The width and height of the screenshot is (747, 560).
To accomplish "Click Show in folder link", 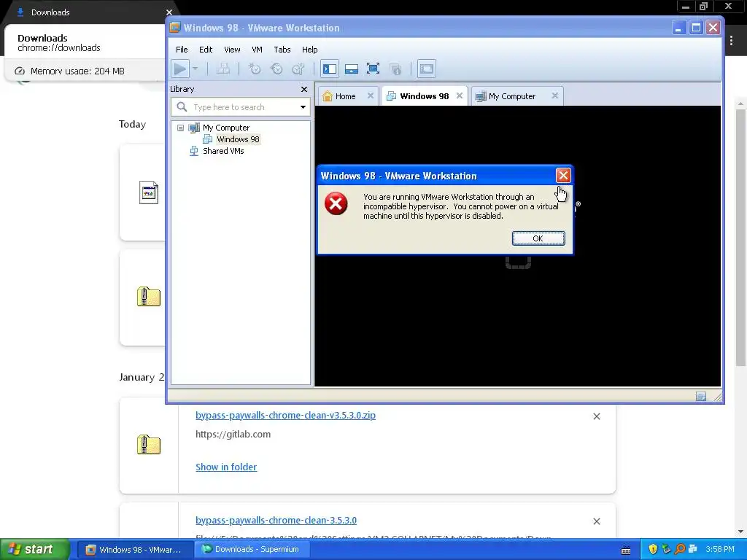I will pyautogui.click(x=226, y=467).
